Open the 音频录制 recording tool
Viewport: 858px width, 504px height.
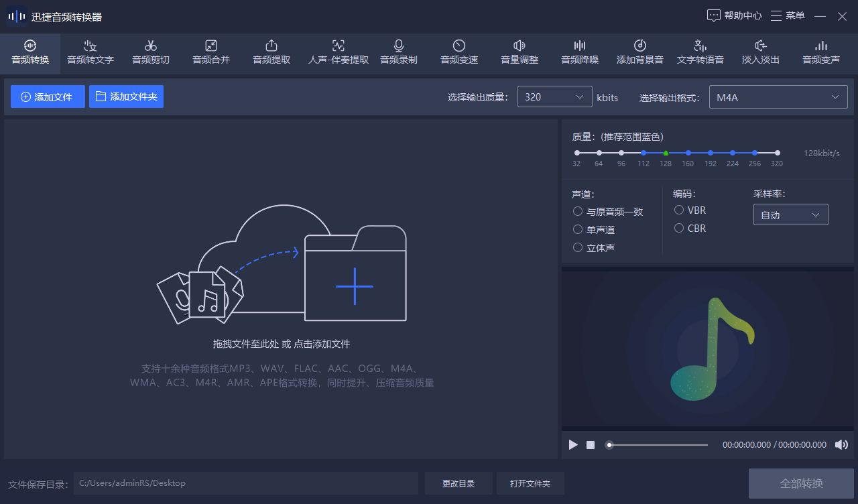point(398,53)
